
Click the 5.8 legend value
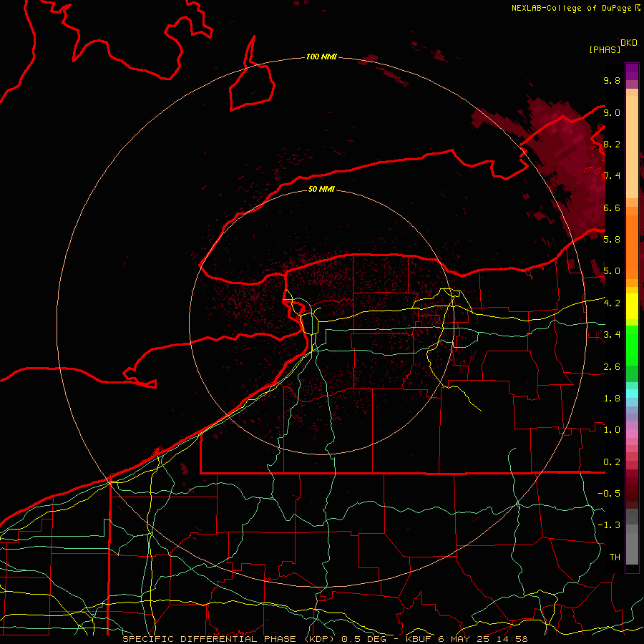point(612,240)
